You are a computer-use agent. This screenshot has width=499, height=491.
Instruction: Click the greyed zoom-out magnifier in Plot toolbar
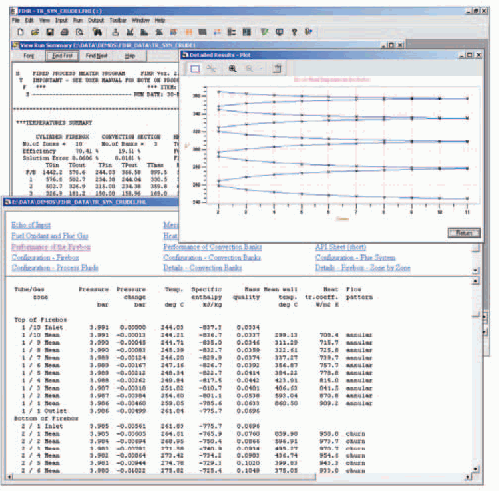click(249, 69)
